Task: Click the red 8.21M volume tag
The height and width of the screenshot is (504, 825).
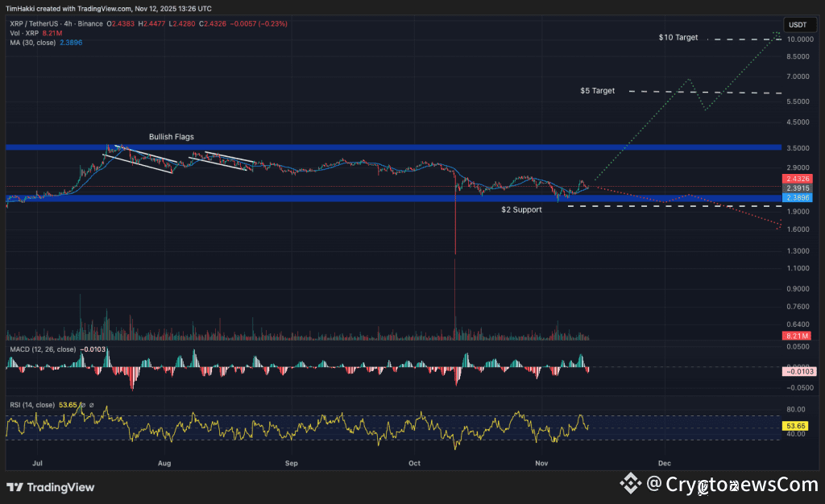Action: click(795, 336)
